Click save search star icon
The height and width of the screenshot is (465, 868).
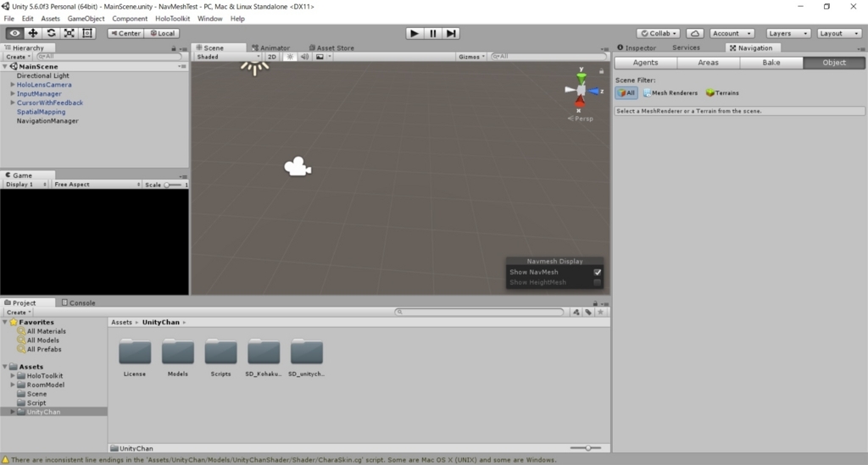(600, 312)
